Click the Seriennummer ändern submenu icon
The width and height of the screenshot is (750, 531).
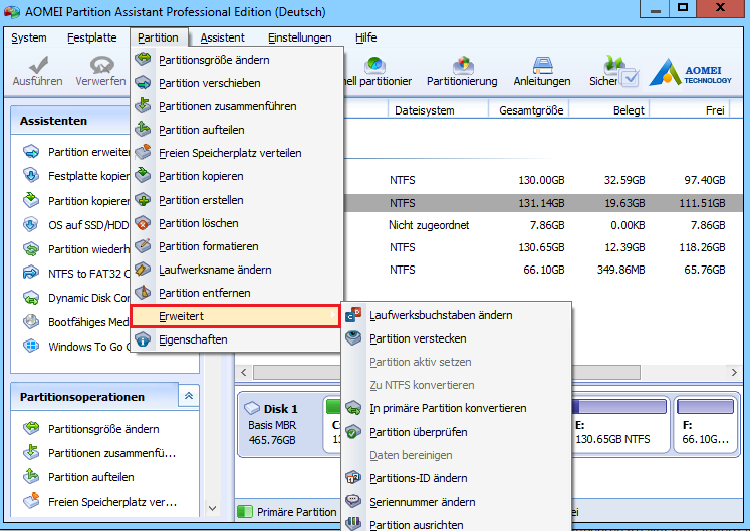pyautogui.click(x=353, y=501)
